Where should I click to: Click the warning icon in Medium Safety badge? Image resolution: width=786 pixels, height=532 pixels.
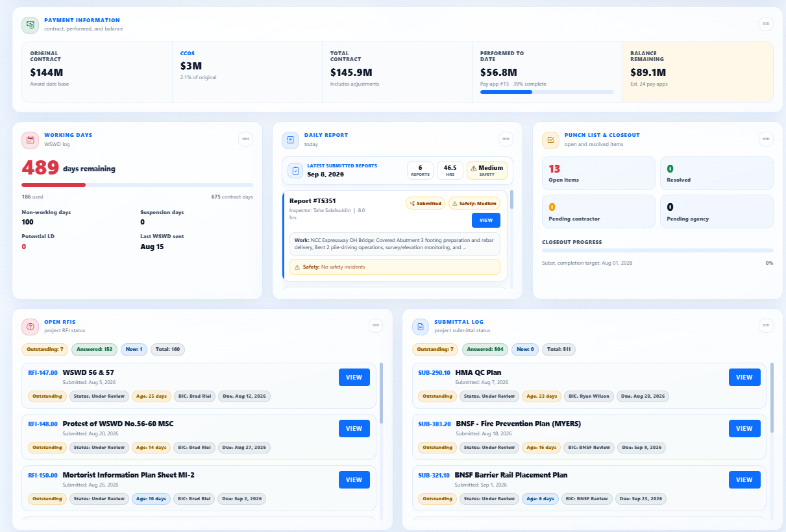point(474,168)
